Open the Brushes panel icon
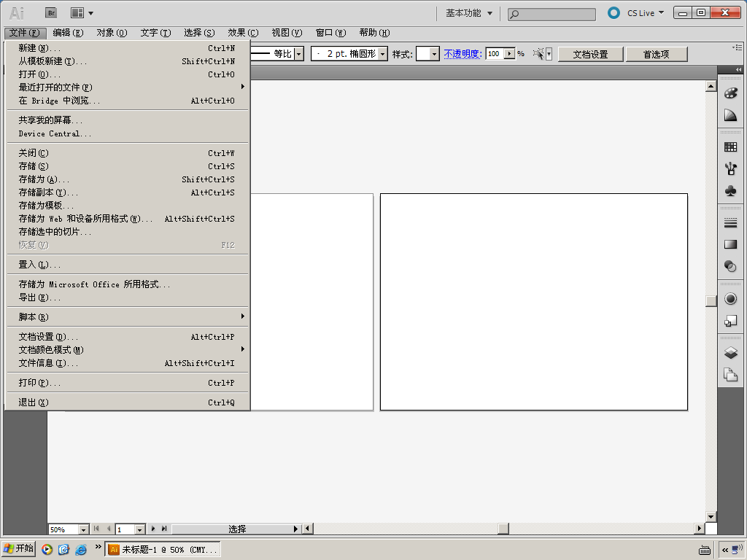Viewport: 747px width, 560px height. click(x=730, y=168)
